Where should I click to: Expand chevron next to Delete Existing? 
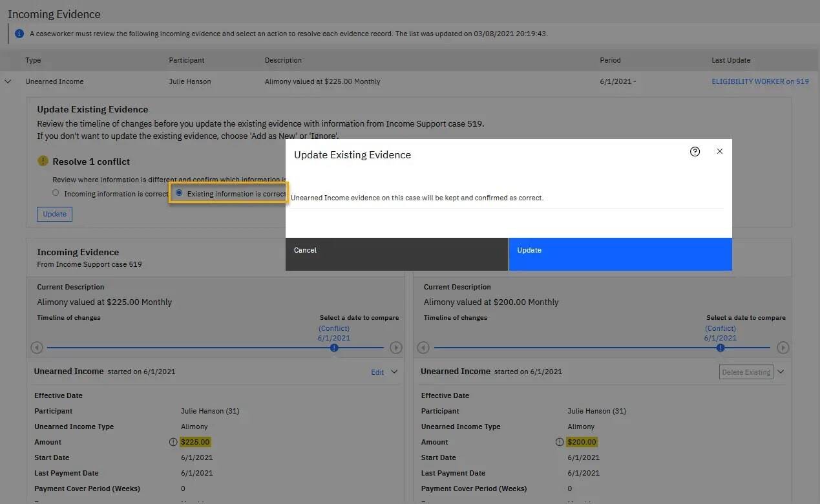781,372
